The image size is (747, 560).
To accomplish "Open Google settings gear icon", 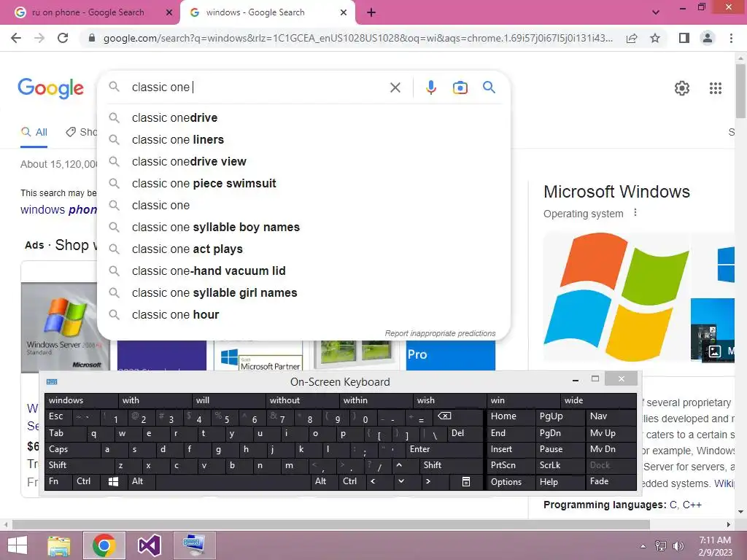I will pyautogui.click(x=682, y=88).
